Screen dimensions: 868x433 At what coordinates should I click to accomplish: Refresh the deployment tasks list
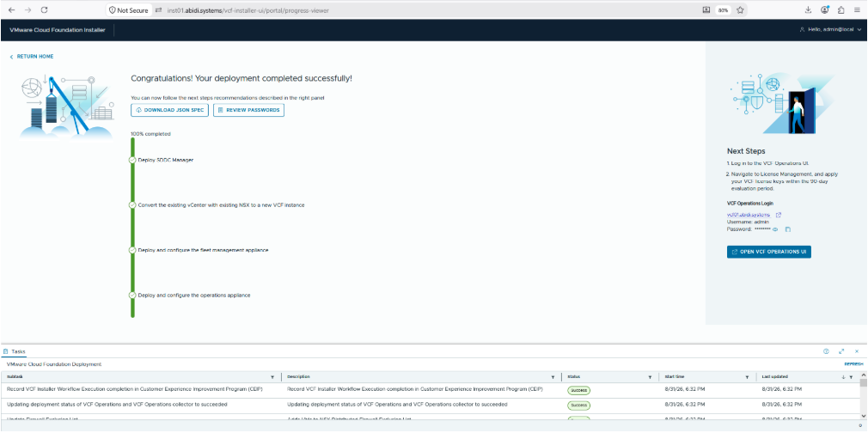tap(853, 364)
